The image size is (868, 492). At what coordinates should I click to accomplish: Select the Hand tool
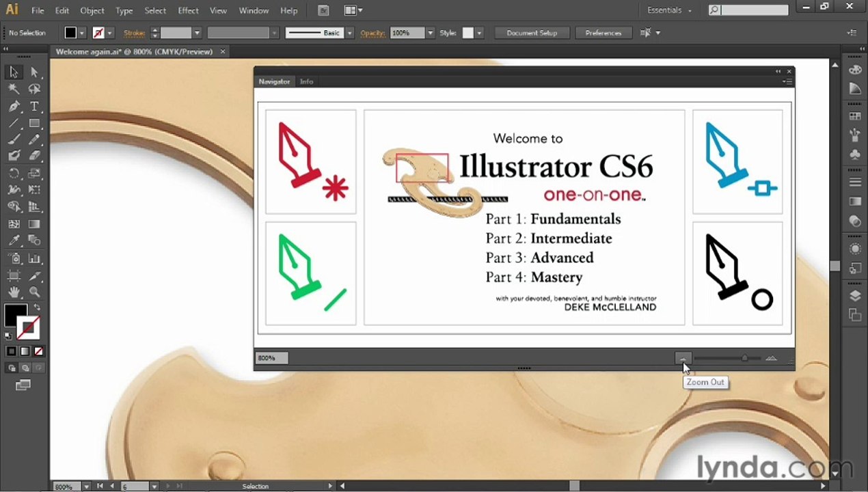pyautogui.click(x=14, y=292)
